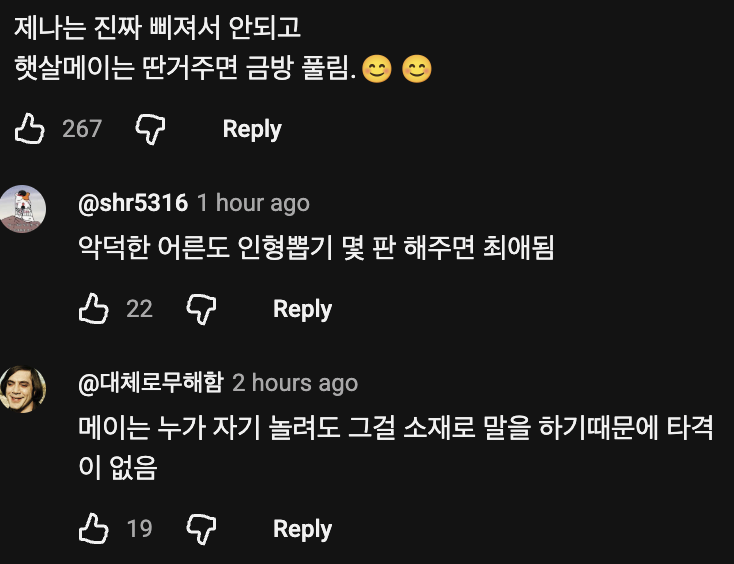Click the thumbs-down on @shr5316's comment

201,309
